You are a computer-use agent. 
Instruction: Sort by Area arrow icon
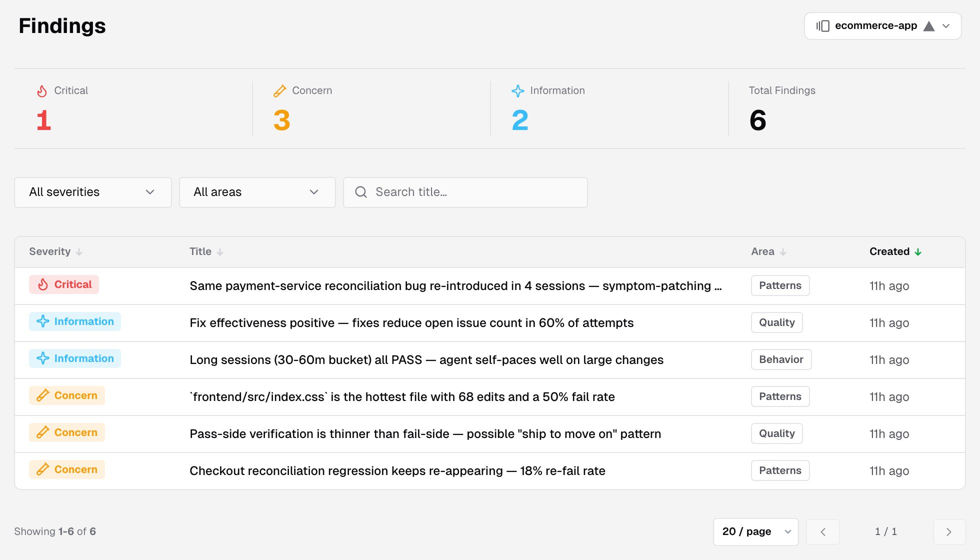tap(783, 252)
